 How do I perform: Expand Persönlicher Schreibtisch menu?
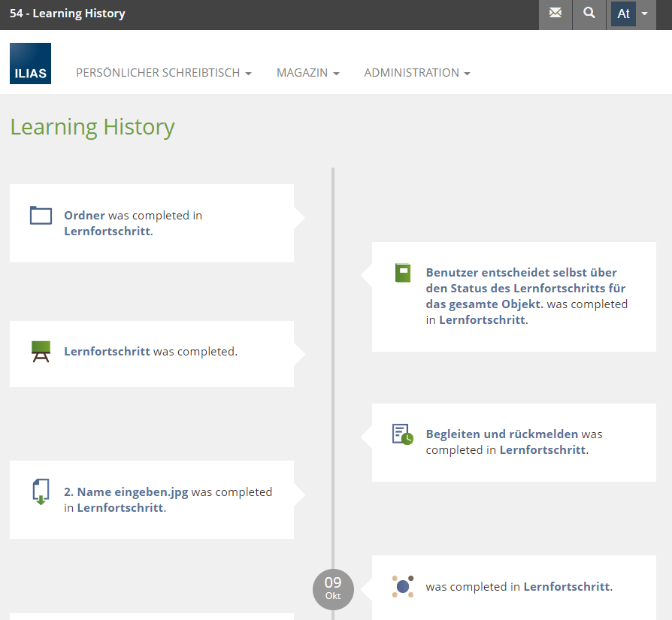163,73
